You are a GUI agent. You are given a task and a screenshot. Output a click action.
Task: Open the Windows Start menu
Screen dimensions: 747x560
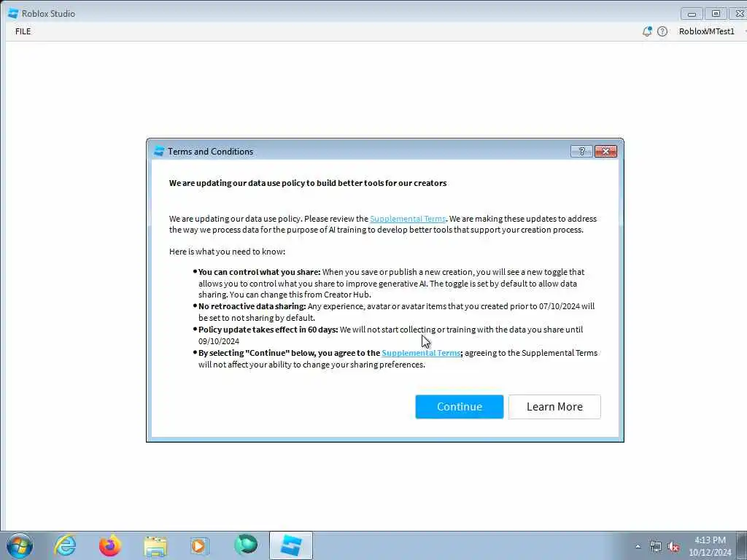[x=20, y=545]
